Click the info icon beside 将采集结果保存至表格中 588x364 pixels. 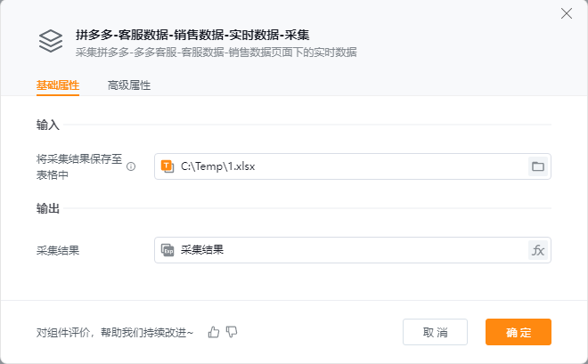click(x=131, y=166)
